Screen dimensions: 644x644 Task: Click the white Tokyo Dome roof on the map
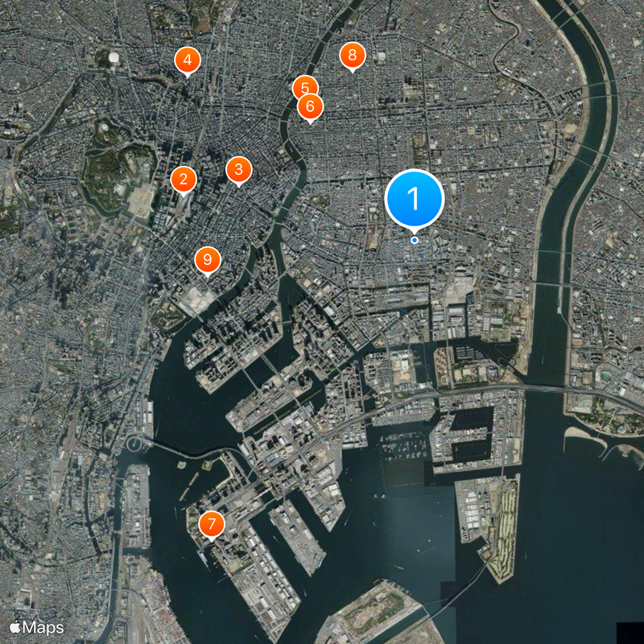pos(114,56)
